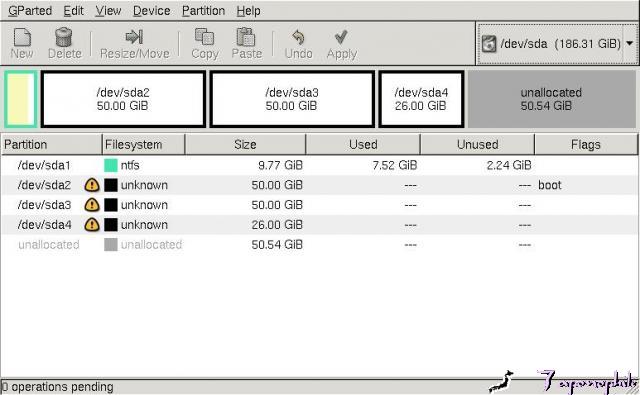Image resolution: width=640 pixels, height=395 pixels.
Task: Select the unallocated 50.54 GiB graphic block
Action: coord(551,99)
